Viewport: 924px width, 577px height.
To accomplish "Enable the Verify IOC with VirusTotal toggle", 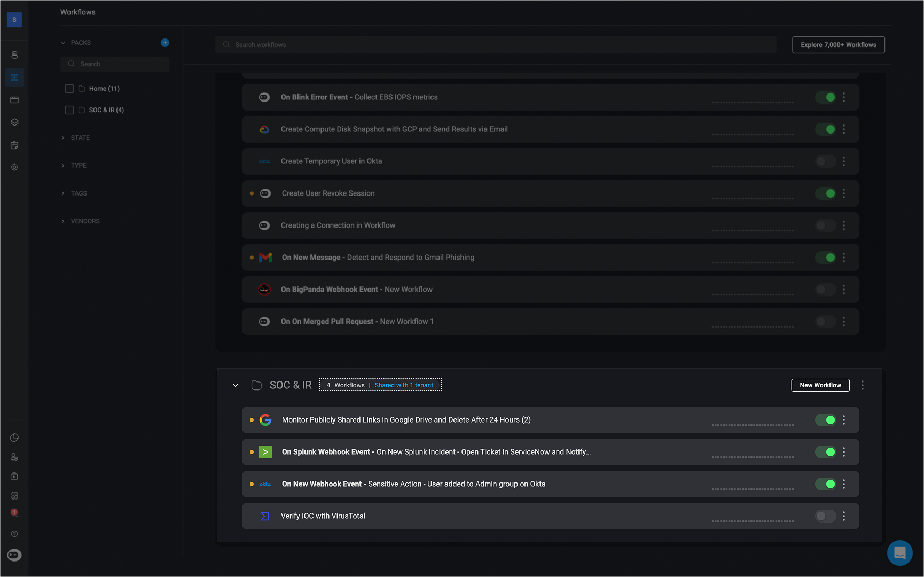I will tap(825, 516).
